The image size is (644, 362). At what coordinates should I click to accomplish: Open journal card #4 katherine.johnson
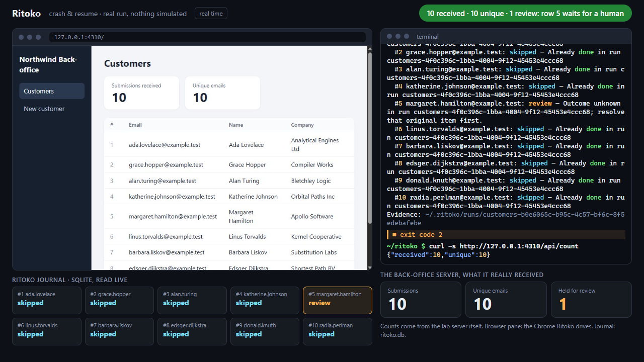[x=265, y=300]
